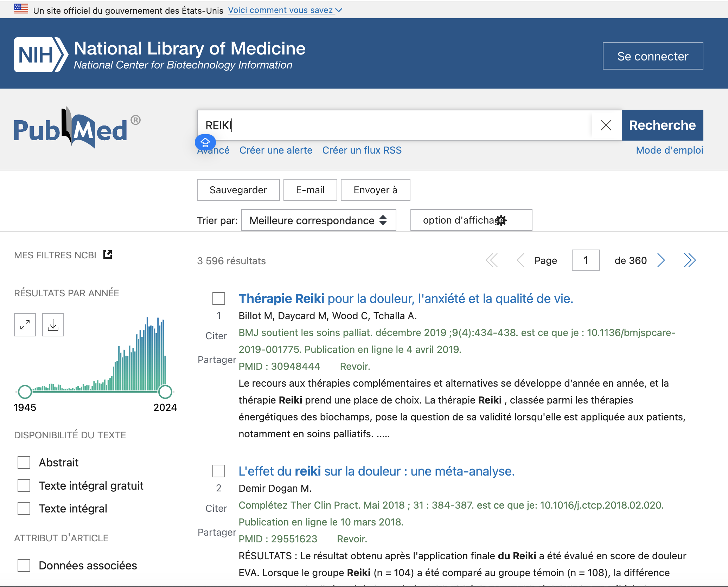Image resolution: width=728 pixels, height=587 pixels.
Task: Click Partager for result 2
Action: (x=217, y=532)
